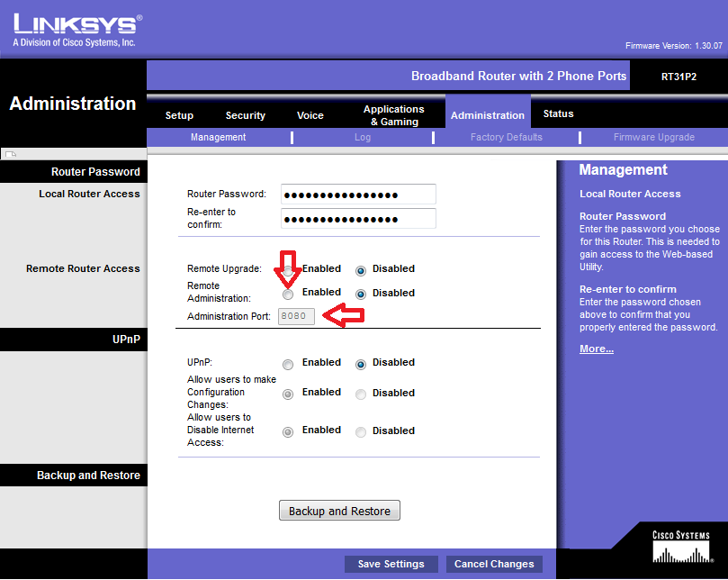Click Save Settings
The width and height of the screenshot is (728, 580).
(391, 564)
